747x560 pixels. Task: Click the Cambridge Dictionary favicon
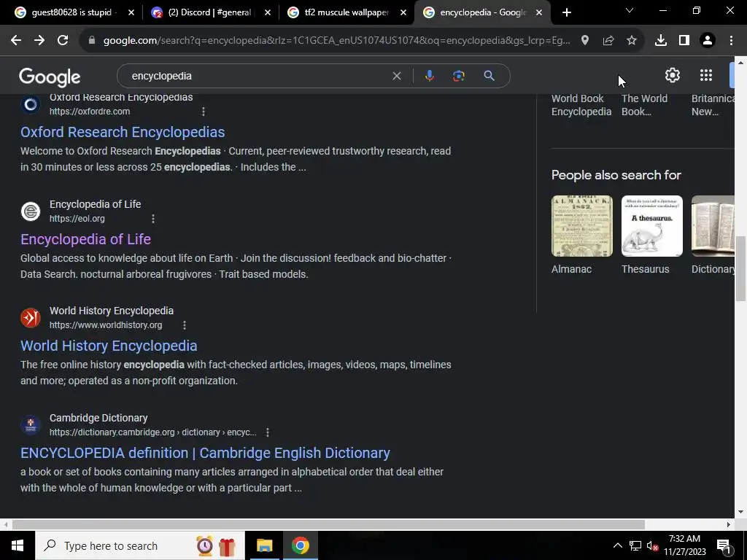pos(31,425)
